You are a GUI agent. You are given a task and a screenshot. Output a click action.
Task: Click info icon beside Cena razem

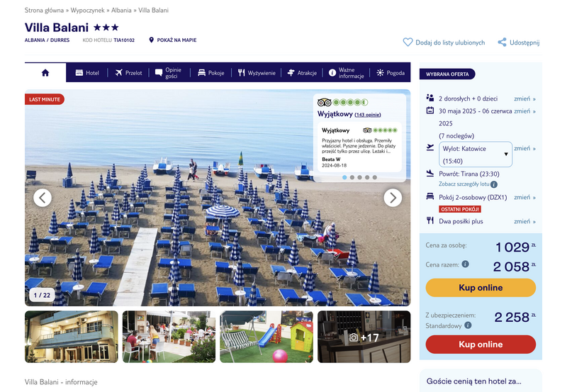tap(466, 264)
